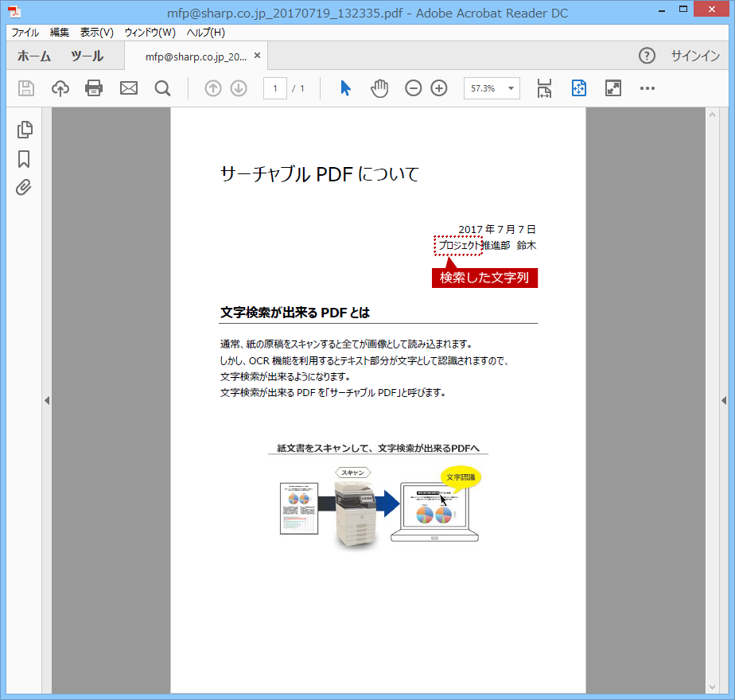
Task: Open the Attachments paperclip panel
Action: pyautogui.click(x=23, y=188)
